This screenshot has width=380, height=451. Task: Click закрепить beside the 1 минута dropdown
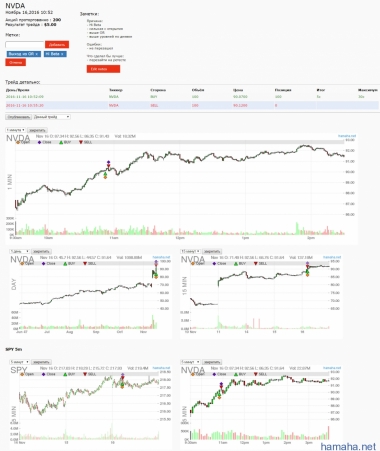click(x=37, y=130)
